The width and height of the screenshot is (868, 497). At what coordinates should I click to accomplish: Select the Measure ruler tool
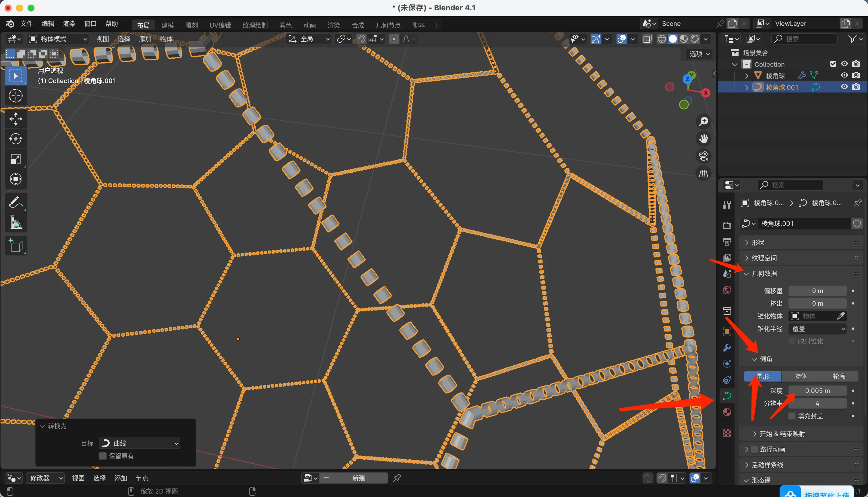(x=16, y=223)
